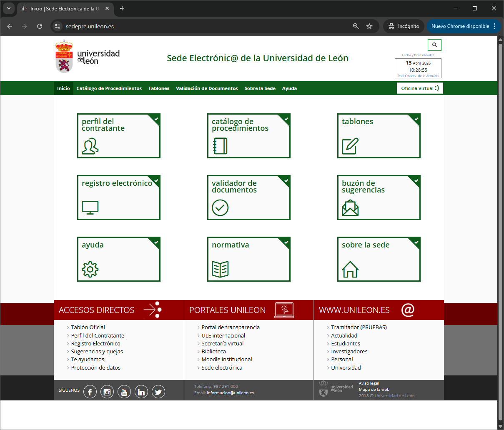Image resolution: width=504 pixels, height=430 pixels.
Task: Open Secretaría virtual link
Action: [x=223, y=343]
